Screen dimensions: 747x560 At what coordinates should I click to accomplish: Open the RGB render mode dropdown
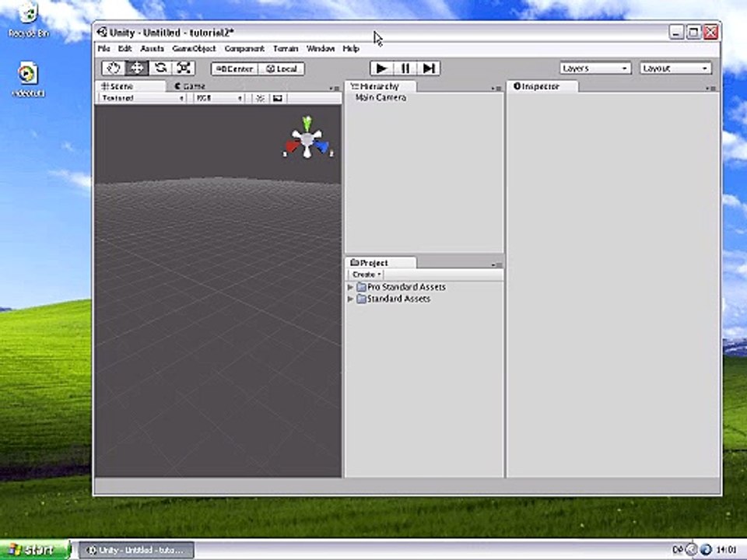click(219, 98)
